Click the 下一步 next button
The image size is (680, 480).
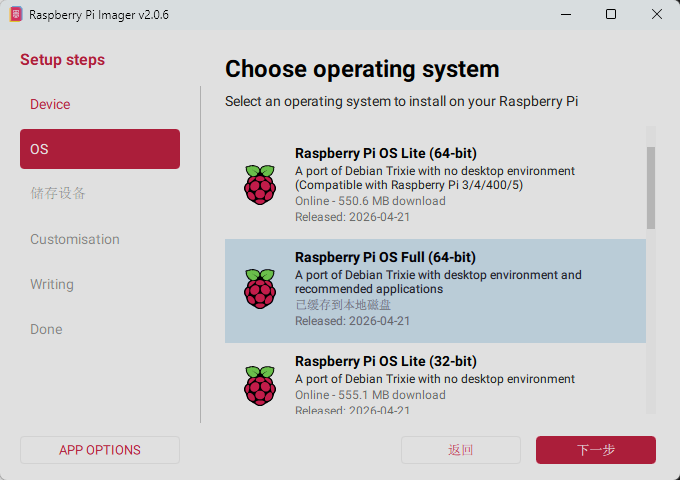(x=596, y=450)
